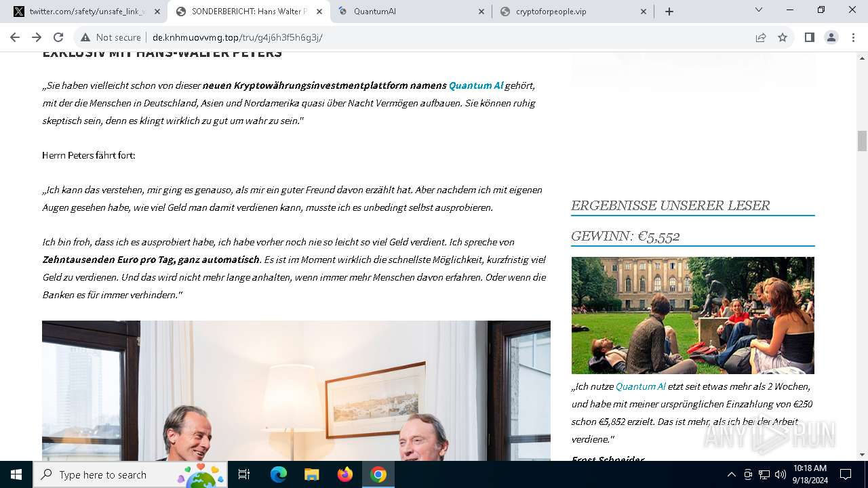
Task: Open the Quantum AI link in first paragraph
Action: click(476, 85)
